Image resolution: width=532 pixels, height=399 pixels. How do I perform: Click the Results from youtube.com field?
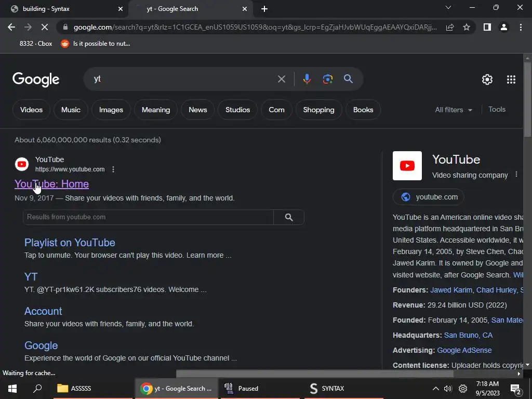[148, 217]
